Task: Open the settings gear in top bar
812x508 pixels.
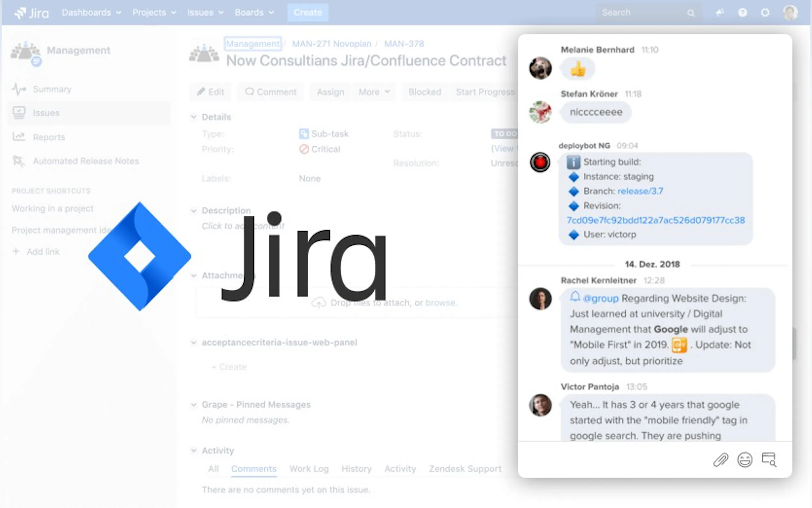Action: click(765, 13)
